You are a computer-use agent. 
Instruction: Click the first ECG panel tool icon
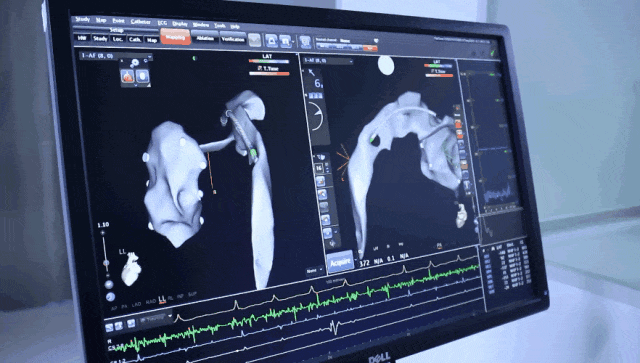pyautogui.click(x=109, y=327)
